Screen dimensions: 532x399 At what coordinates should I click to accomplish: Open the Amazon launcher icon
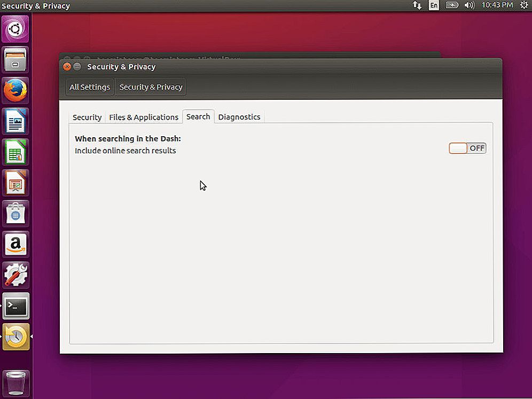pos(15,244)
